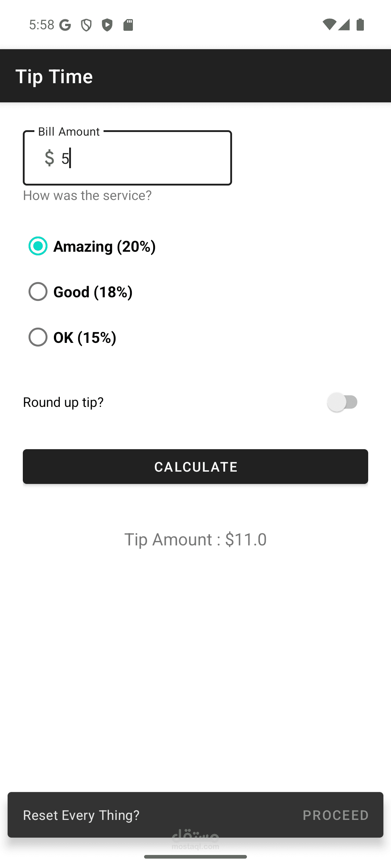Tap the Tip Amount result text
This screenshot has height=868, width=391.
point(195,539)
